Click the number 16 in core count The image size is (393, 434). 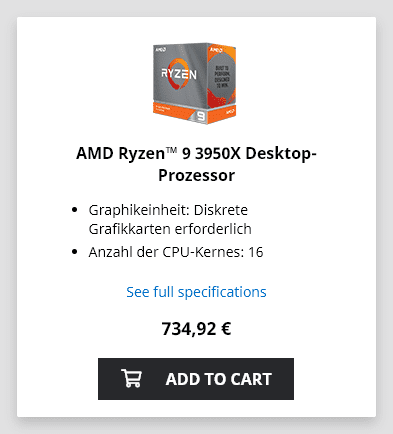pos(256,252)
